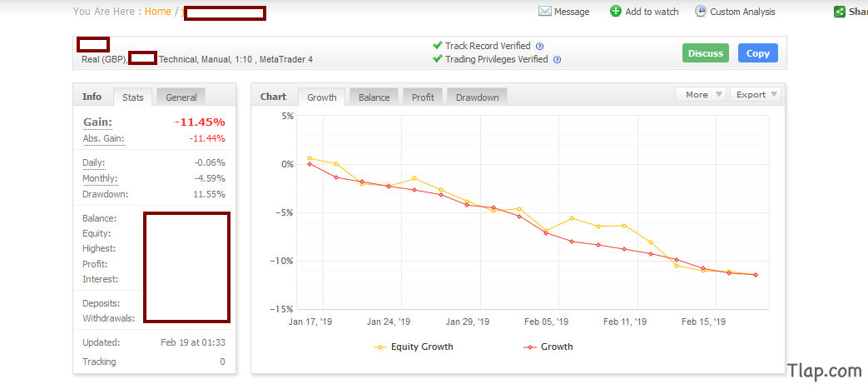868x389 pixels.
Task: Open the Custom Analysis clock icon
Action: (x=701, y=11)
